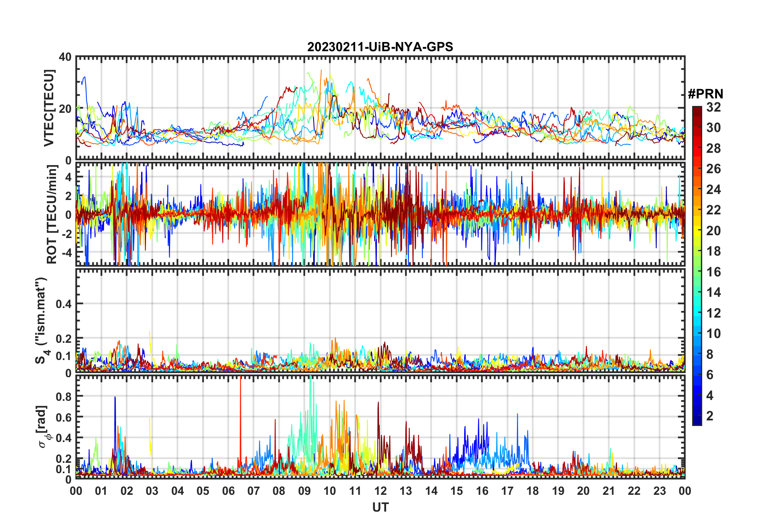This screenshot has height=532, width=761.
Task: Click the sigma phi [rad] axis label
Action: click(x=43, y=427)
